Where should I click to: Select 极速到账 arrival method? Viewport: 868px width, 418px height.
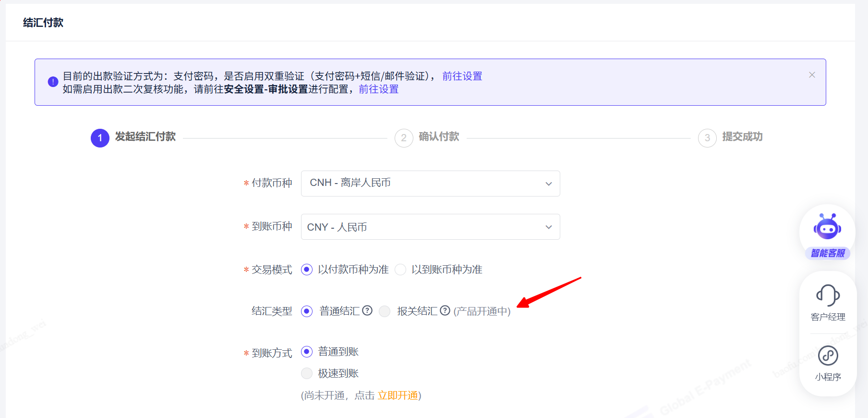pos(307,373)
